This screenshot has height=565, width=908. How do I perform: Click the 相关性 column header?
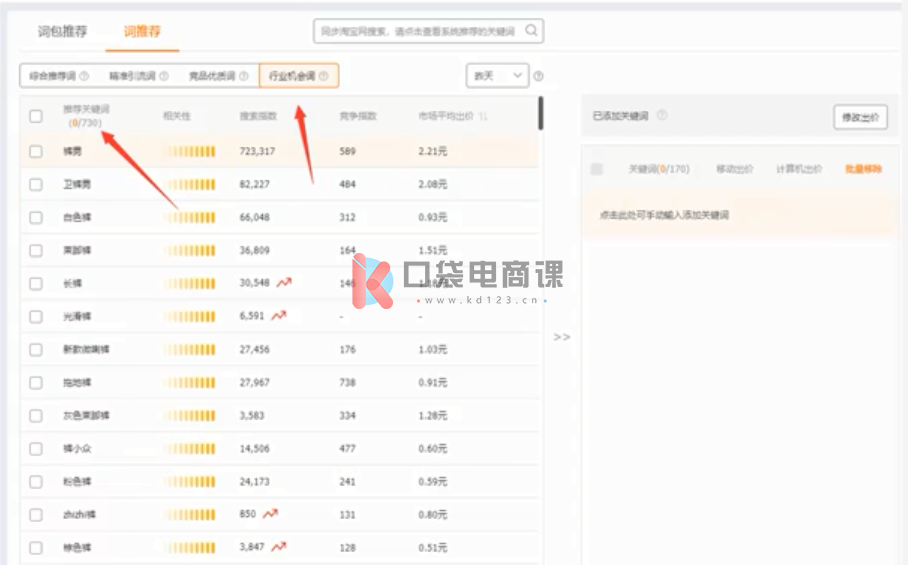pos(177,116)
